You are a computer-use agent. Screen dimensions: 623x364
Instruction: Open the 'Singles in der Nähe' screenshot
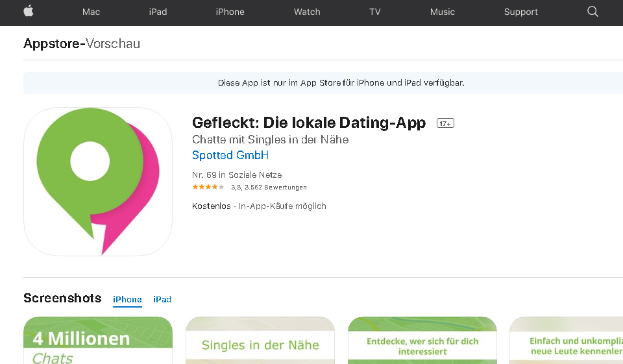pyautogui.click(x=260, y=341)
